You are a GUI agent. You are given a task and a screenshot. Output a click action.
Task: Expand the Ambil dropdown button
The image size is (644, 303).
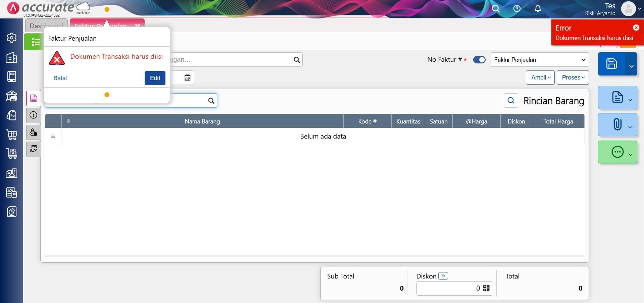540,78
